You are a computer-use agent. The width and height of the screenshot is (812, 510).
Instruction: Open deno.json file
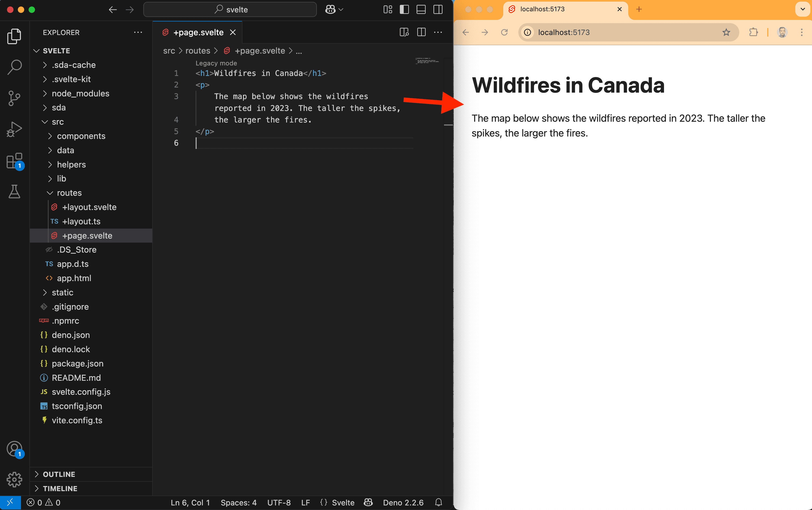(71, 335)
